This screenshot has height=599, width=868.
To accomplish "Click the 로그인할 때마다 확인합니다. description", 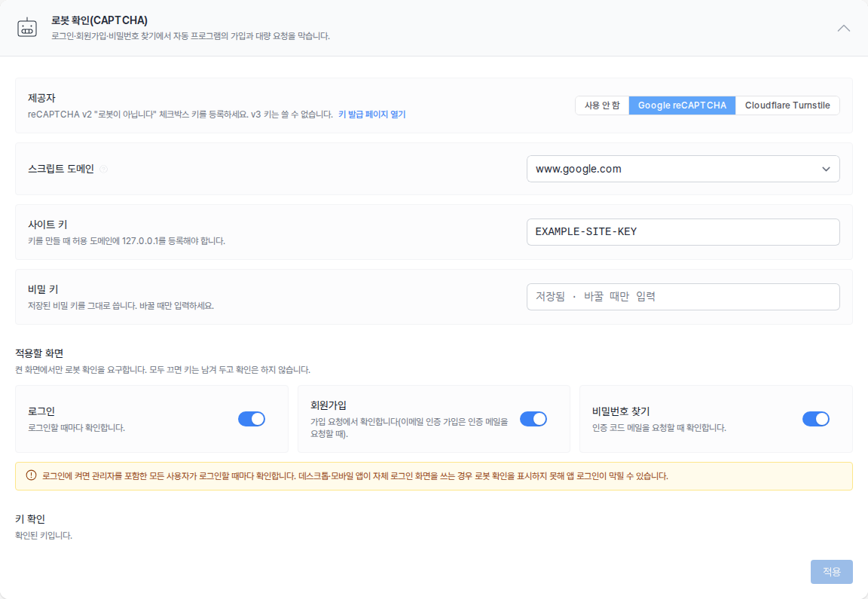I will (x=76, y=428).
